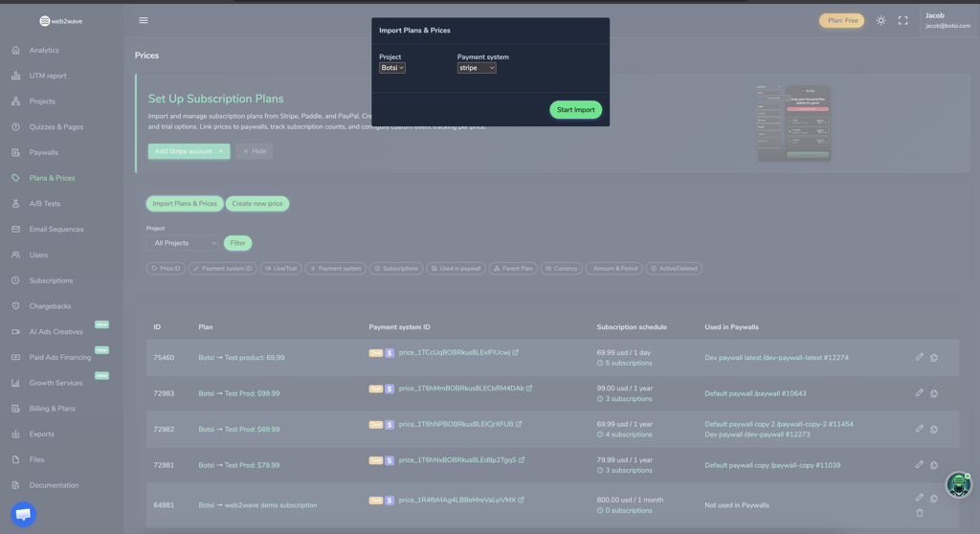Image resolution: width=980 pixels, height=534 pixels.
Task: Duplicate price 72981 with the copy icon
Action: 934,464
